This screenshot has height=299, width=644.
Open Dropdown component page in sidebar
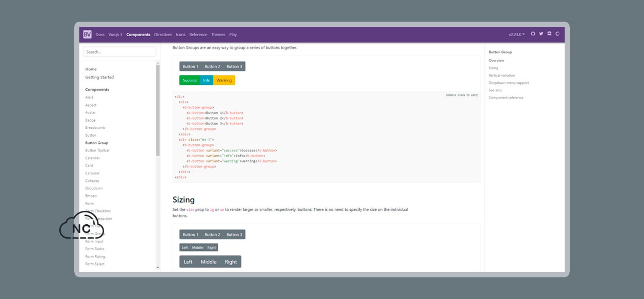point(94,188)
